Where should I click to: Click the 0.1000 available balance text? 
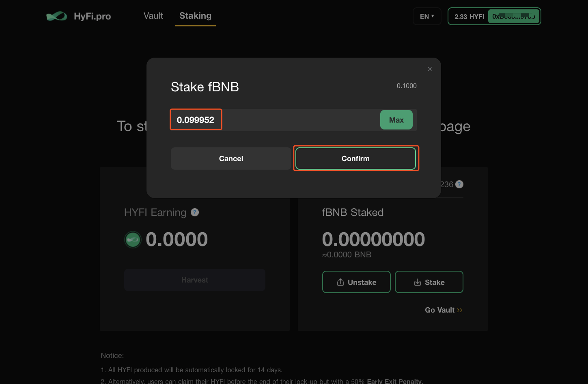point(407,86)
